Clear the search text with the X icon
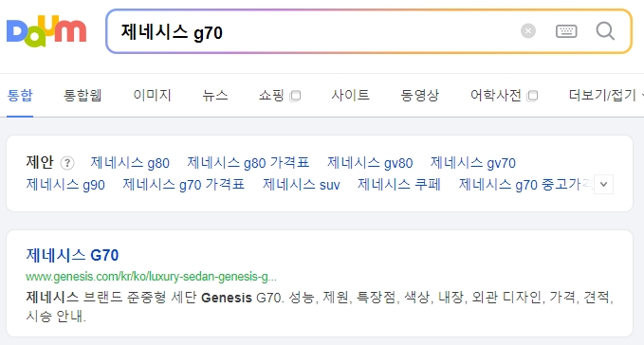 (x=528, y=31)
